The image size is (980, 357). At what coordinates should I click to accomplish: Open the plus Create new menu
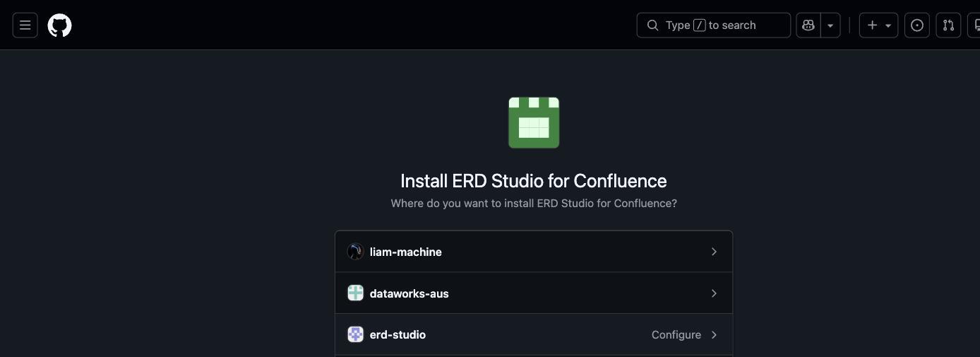pyautogui.click(x=878, y=25)
